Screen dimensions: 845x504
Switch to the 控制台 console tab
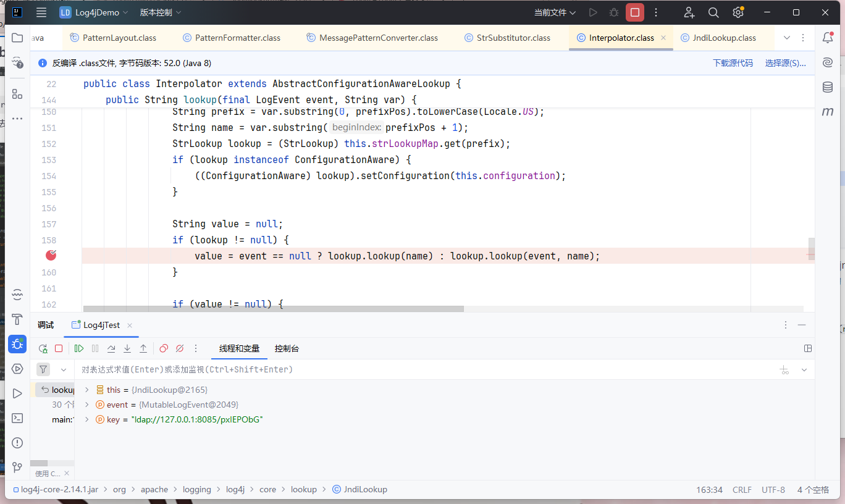[x=287, y=348]
